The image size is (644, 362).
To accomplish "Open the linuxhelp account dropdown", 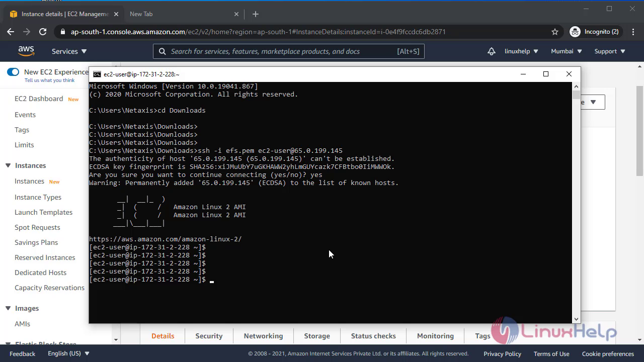I will (521, 51).
